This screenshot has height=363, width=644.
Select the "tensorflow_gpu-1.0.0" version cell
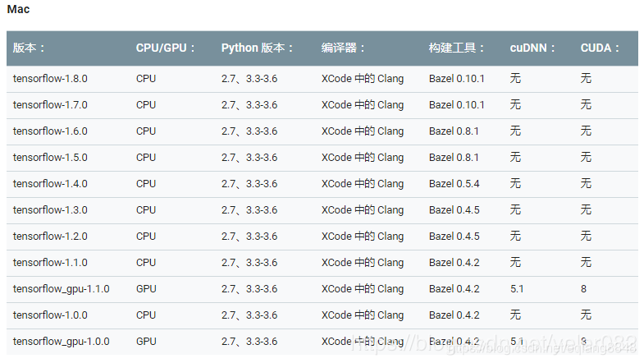pyautogui.click(x=62, y=342)
